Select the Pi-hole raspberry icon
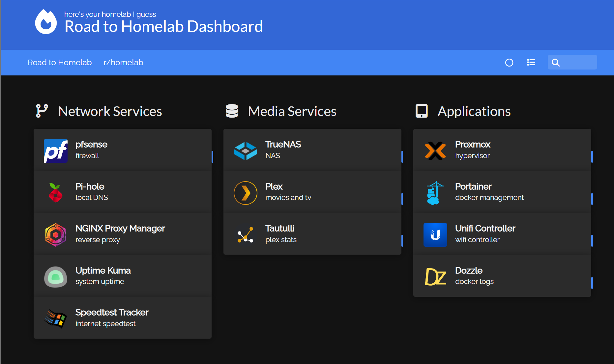The width and height of the screenshot is (614, 364). click(x=55, y=193)
